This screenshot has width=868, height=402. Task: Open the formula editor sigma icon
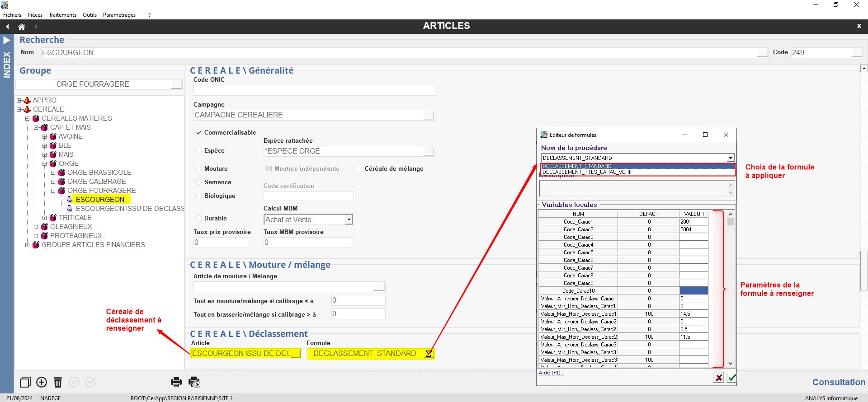[429, 354]
